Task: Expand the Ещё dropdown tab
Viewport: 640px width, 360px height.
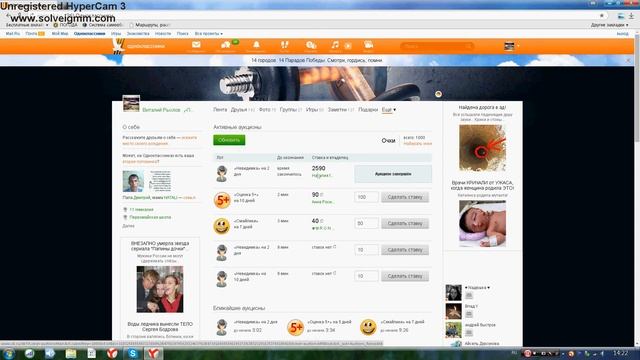Action: 389,110
